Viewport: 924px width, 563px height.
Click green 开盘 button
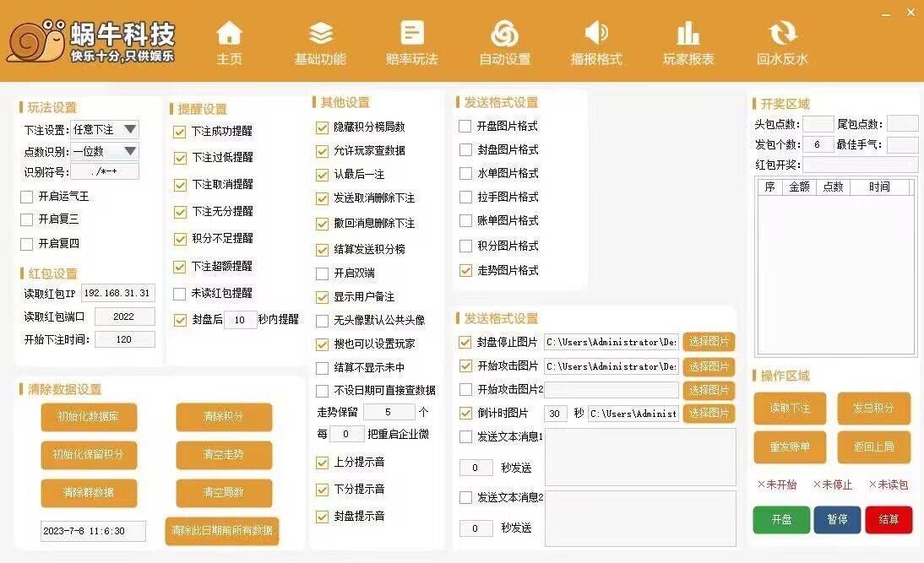[781, 519]
